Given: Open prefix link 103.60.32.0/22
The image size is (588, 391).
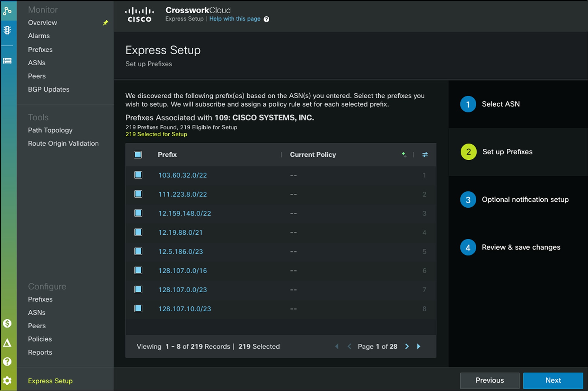Looking at the screenshot, I should [183, 175].
